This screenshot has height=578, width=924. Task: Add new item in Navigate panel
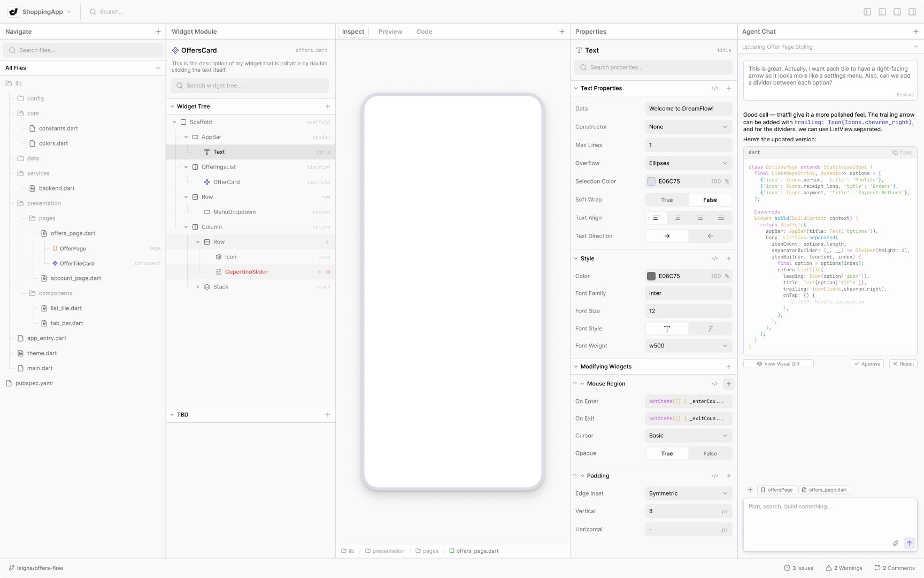158,32
